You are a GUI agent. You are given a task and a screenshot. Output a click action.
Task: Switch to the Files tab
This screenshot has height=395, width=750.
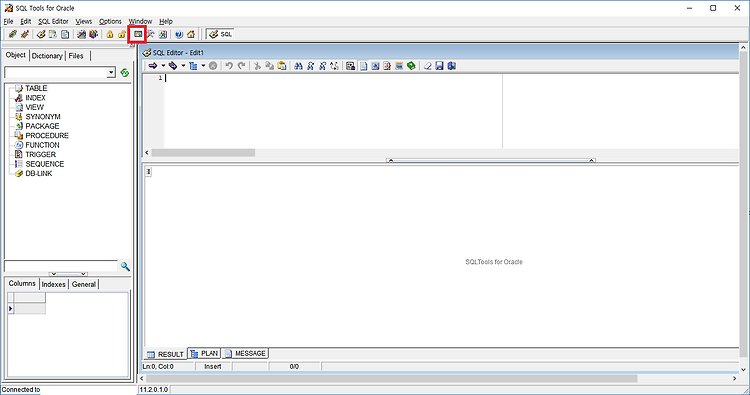click(x=76, y=56)
